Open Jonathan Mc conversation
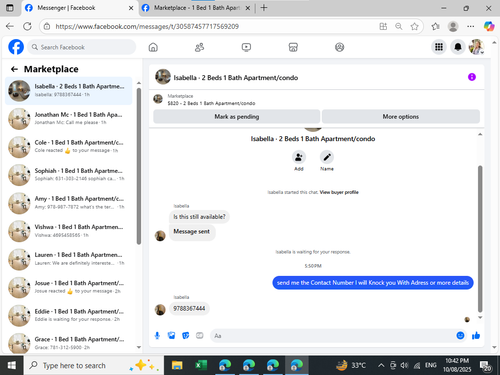 pos(69,119)
